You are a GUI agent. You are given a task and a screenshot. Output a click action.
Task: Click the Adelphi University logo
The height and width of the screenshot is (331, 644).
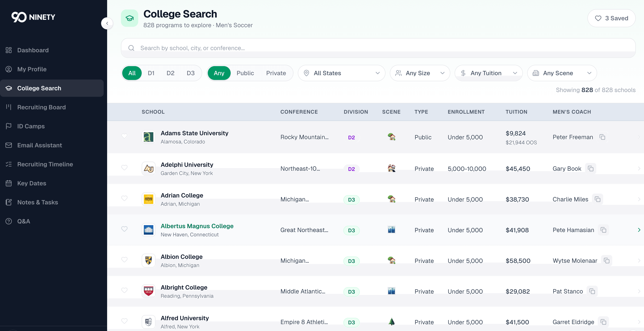click(149, 169)
